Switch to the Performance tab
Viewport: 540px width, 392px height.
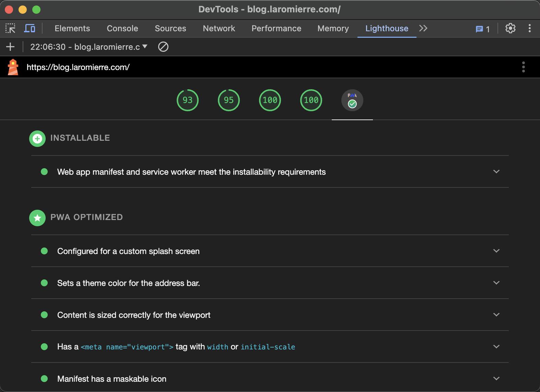click(277, 28)
